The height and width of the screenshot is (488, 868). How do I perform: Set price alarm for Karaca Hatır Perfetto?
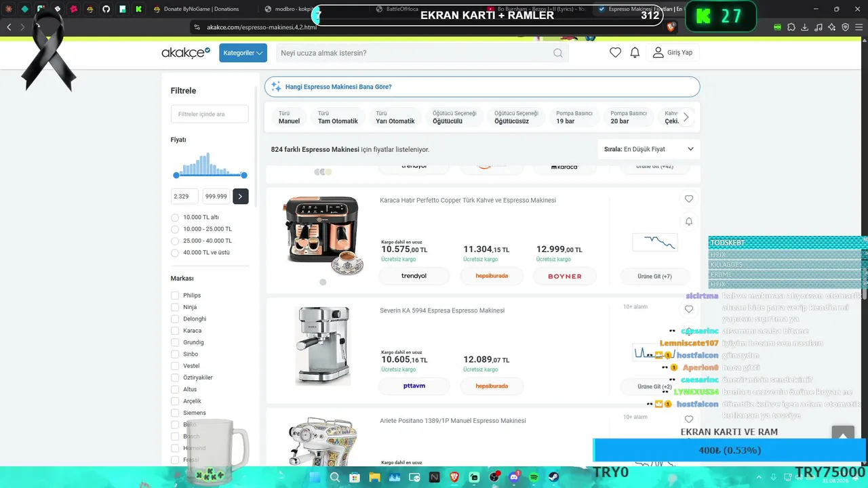689,222
